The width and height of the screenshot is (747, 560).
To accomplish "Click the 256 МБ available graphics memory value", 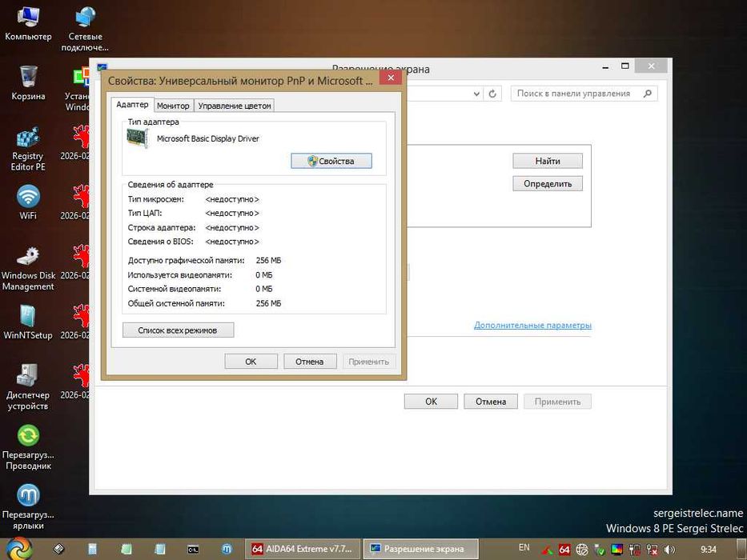I will 269,261.
